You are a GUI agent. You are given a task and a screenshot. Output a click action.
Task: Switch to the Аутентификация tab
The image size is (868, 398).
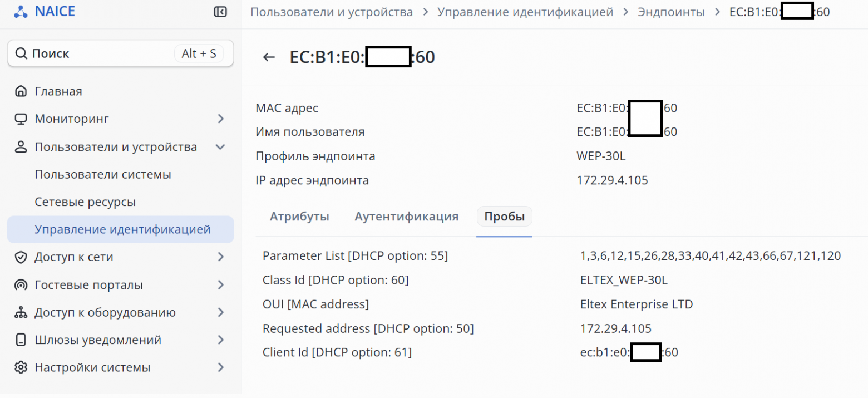[407, 217]
